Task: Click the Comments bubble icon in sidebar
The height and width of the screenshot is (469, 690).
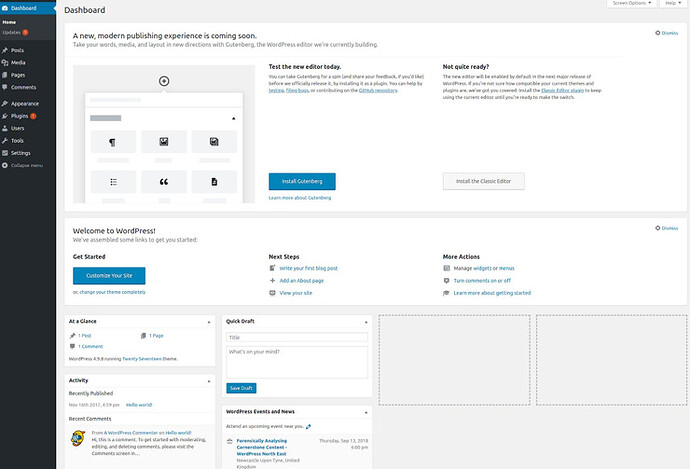Action: point(5,88)
